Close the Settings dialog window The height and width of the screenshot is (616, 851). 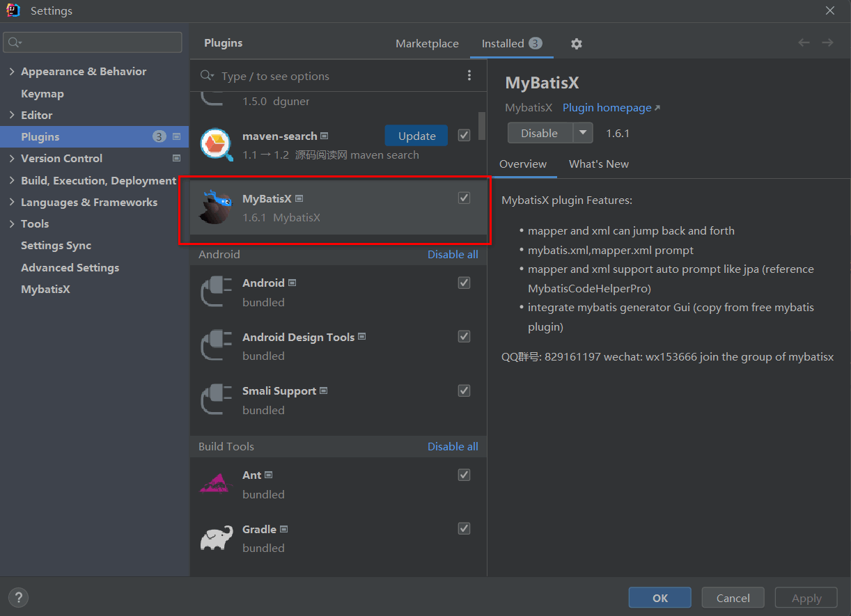829,10
